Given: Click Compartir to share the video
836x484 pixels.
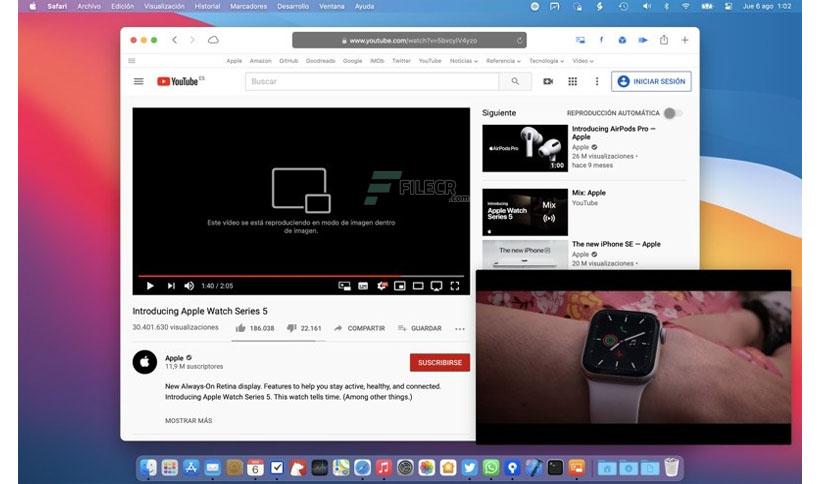Looking at the screenshot, I should 359,328.
